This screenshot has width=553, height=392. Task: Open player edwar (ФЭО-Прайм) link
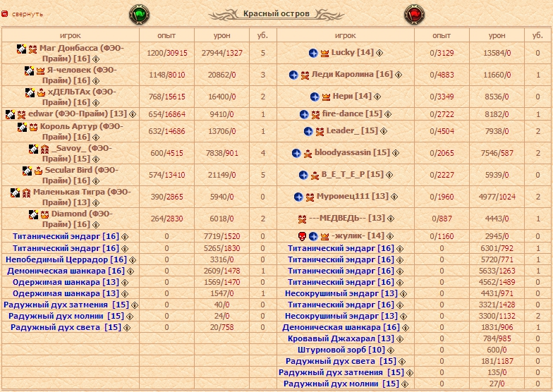coord(78,114)
